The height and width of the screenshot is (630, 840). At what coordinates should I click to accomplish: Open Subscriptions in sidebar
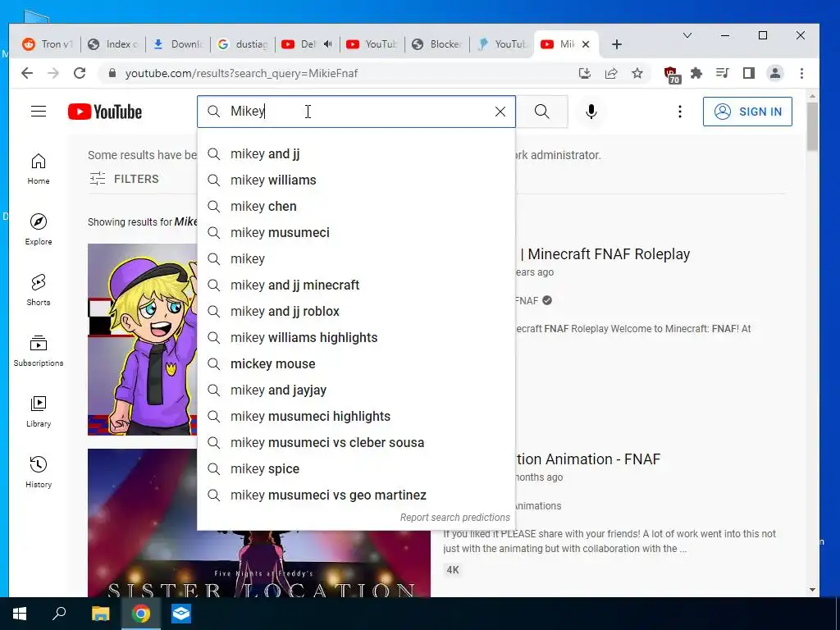pyautogui.click(x=39, y=351)
